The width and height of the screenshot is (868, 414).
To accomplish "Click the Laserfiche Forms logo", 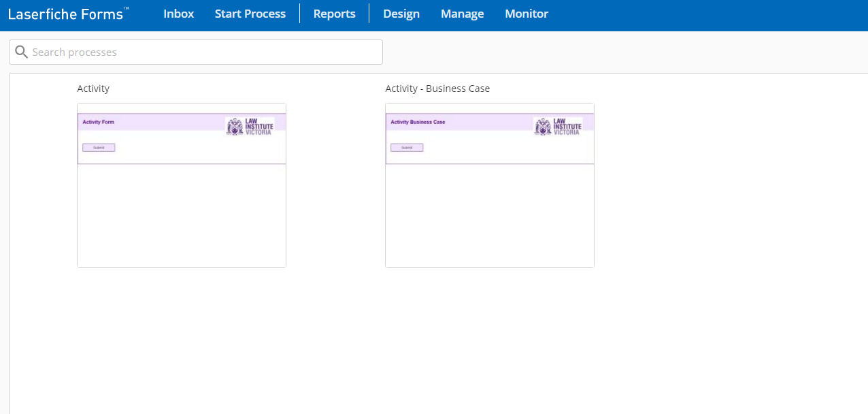I will click(67, 14).
